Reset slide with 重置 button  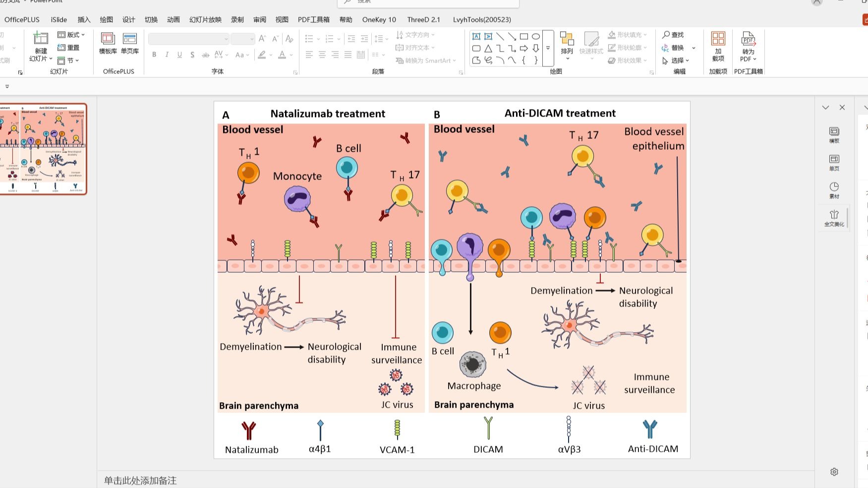(x=68, y=48)
